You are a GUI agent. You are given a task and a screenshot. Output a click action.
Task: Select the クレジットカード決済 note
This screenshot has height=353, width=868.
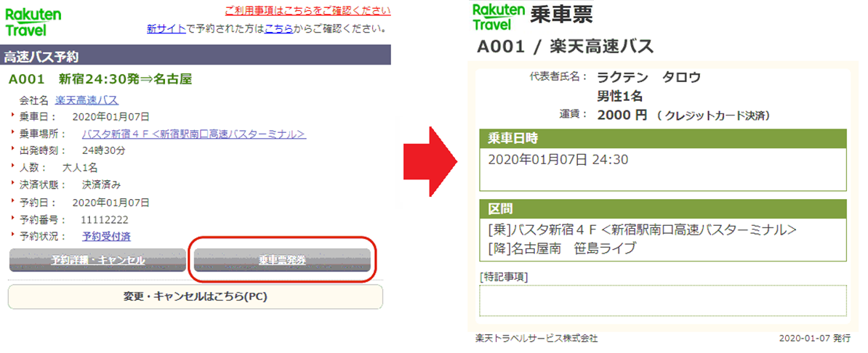click(714, 116)
